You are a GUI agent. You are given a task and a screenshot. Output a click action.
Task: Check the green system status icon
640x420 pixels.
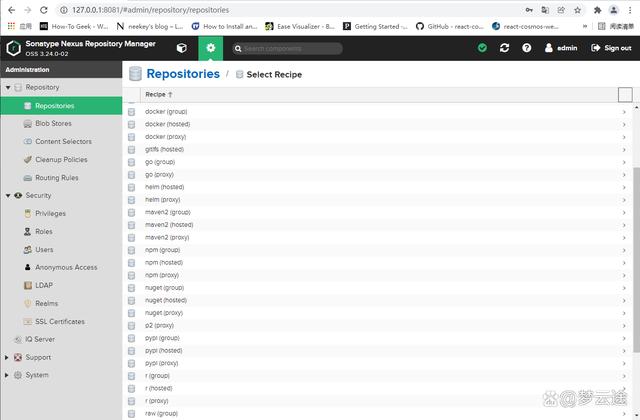tap(482, 48)
